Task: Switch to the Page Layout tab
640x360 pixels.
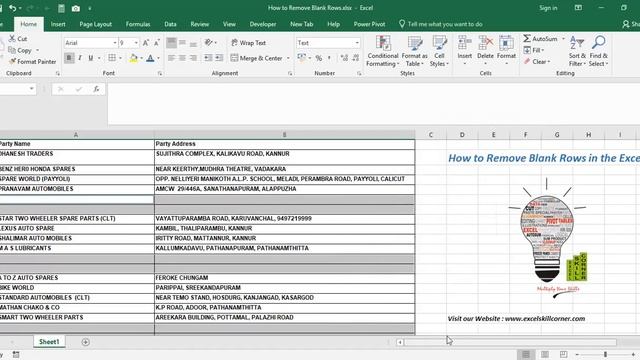Action: tap(96, 24)
